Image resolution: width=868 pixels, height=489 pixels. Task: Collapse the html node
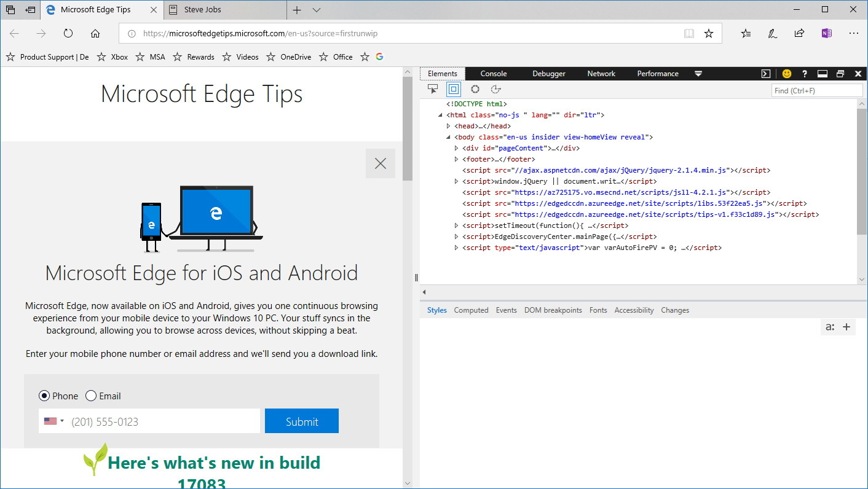coord(441,115)
